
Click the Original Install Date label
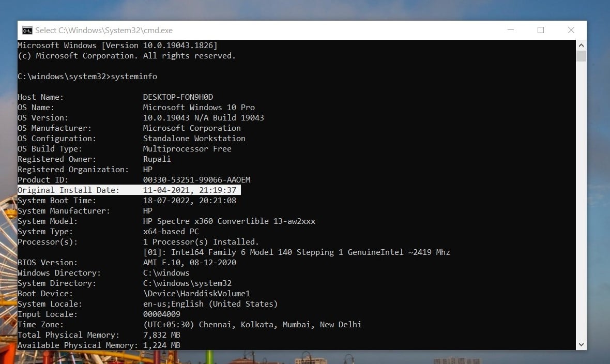click(68, 190)
